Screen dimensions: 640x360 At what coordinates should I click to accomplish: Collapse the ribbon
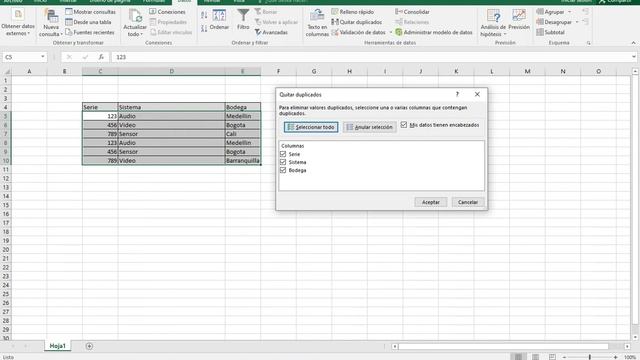[x=633, y=43]
